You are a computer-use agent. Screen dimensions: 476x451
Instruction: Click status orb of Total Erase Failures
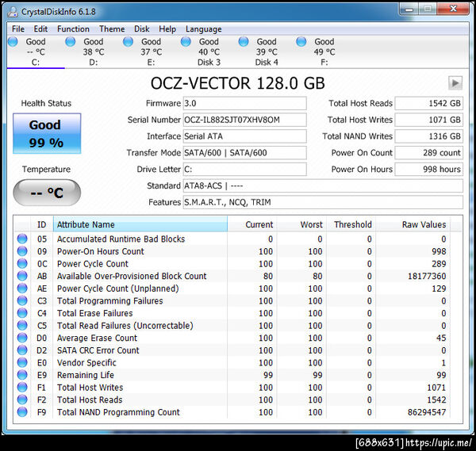22,313
